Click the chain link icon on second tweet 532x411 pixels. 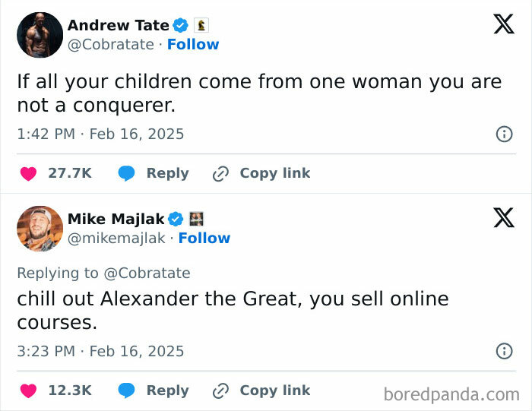220,391
